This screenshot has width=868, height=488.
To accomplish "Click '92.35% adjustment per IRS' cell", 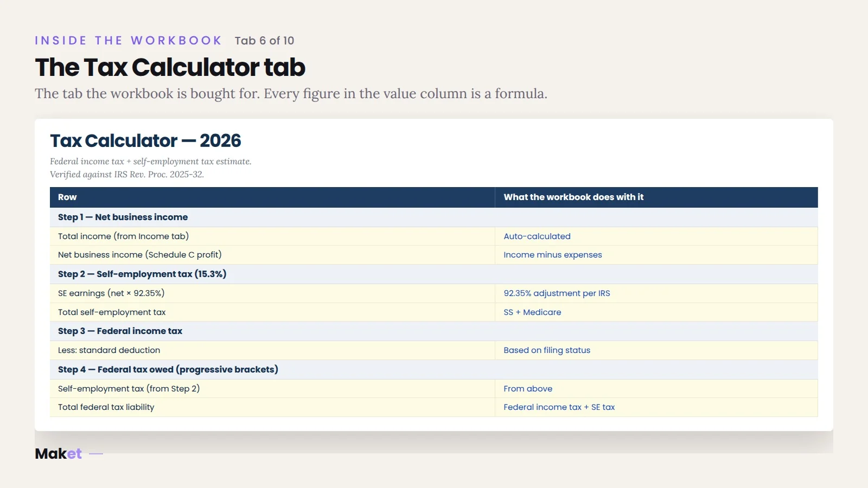I will click(656, 293).
